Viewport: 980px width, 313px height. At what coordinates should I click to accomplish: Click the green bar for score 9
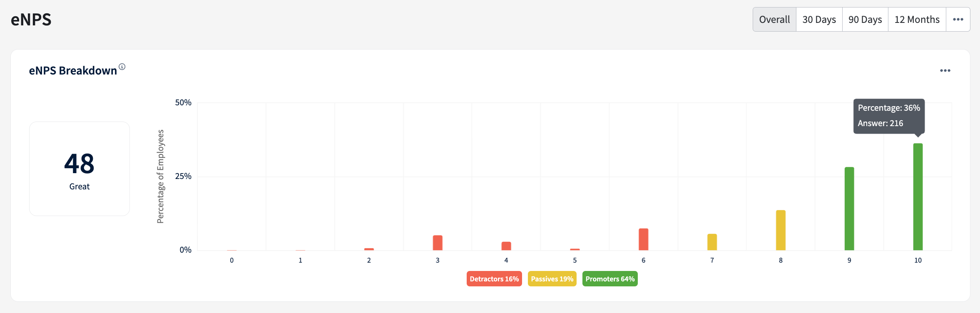click(x=849, y=209)
